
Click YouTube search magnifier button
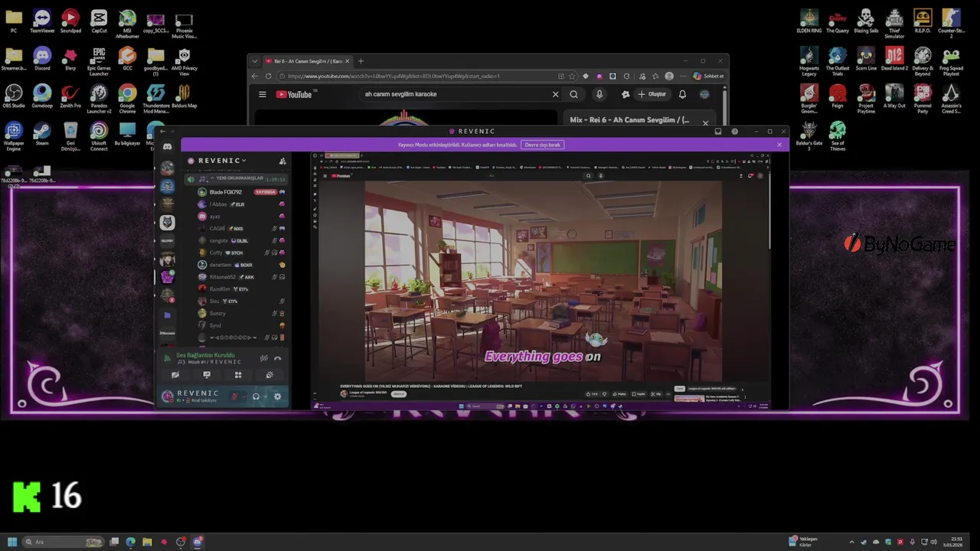click(x=573, y=94)
